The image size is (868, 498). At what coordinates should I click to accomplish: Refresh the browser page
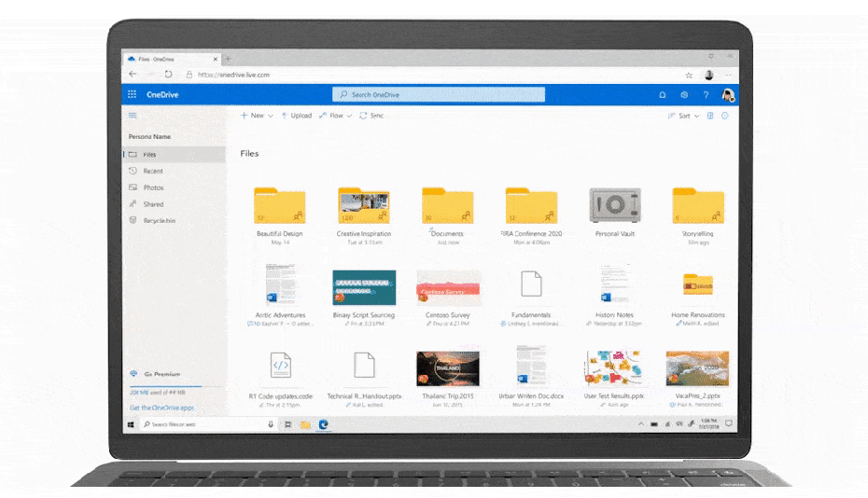pyautogui.click(x=168, y=75)
